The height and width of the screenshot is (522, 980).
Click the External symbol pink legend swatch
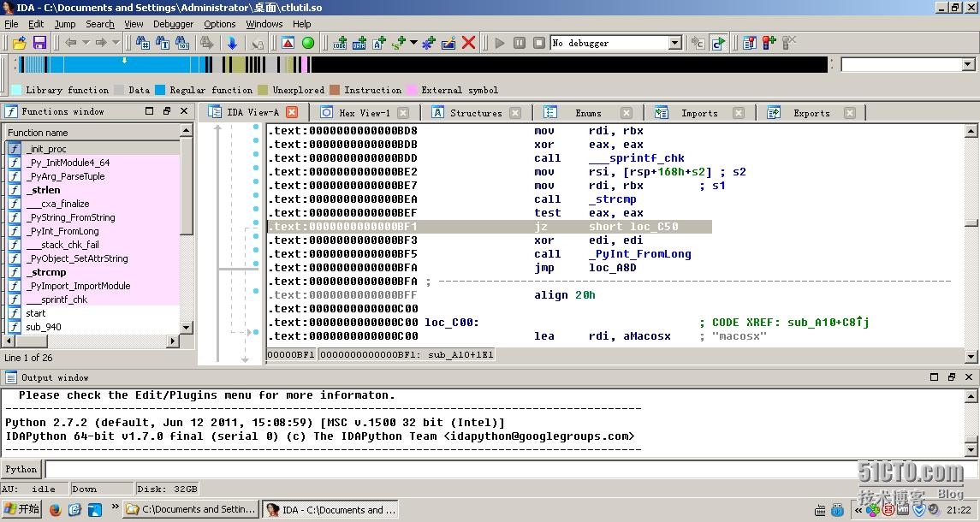point(411,90)
